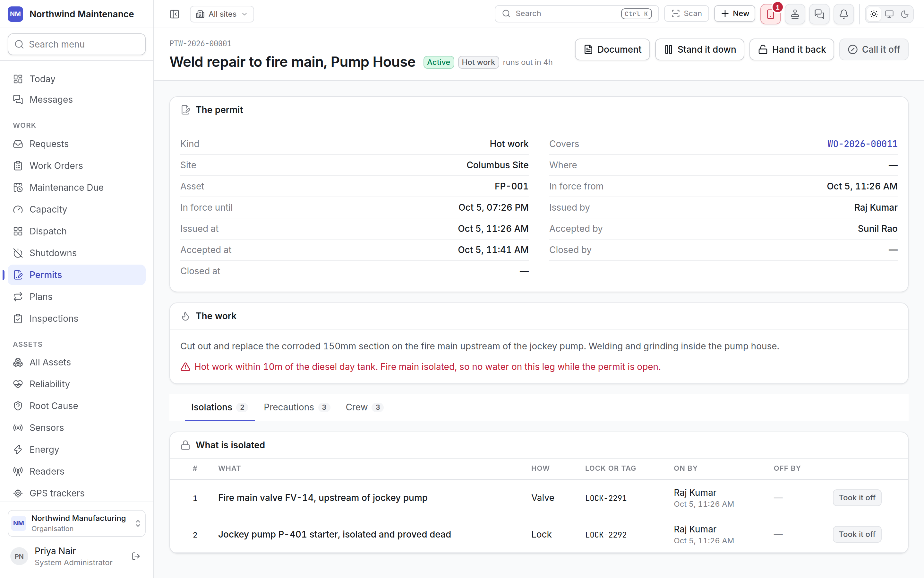The height and width of the screenshot is (578, 924).
Task: Open Dispatch in sidebar
Action: click(x=77, y=231)
